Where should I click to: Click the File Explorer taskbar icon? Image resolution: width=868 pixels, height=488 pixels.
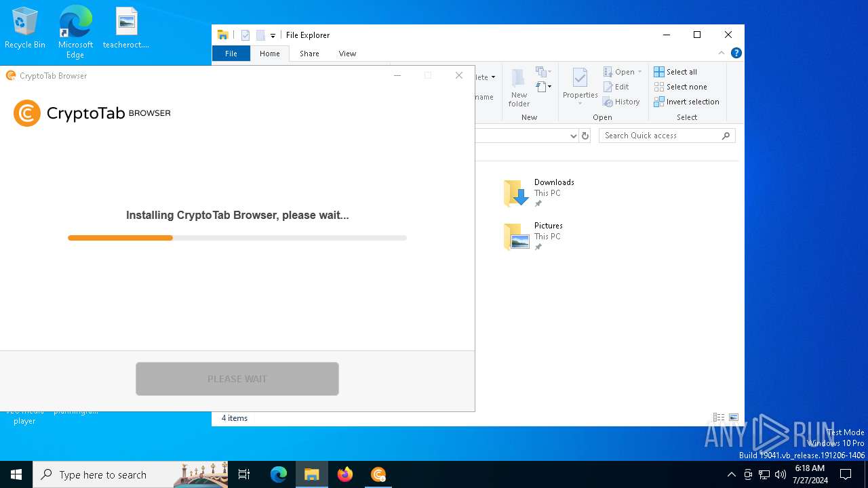(312, 474)
